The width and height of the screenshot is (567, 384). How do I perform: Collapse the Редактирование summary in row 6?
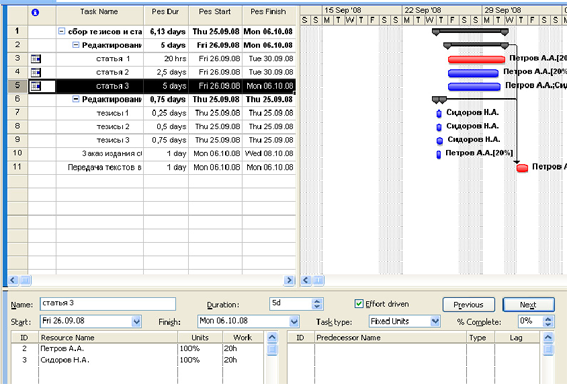pyautogui.click(x=76, y=99)
